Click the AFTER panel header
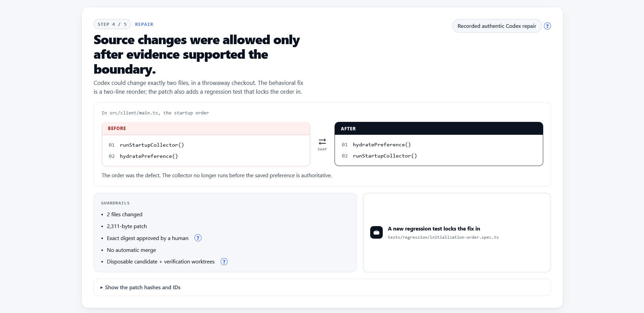The image size is (644, 313). coord(439,129)
